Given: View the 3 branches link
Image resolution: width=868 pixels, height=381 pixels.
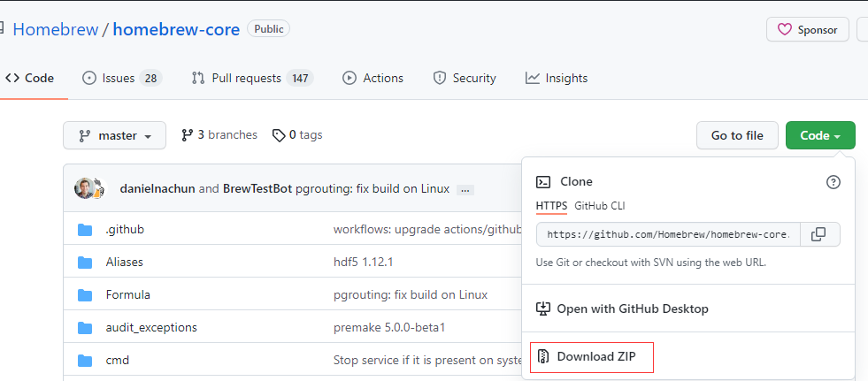Looking at the screenshot, I should click(x=219, y=135).
